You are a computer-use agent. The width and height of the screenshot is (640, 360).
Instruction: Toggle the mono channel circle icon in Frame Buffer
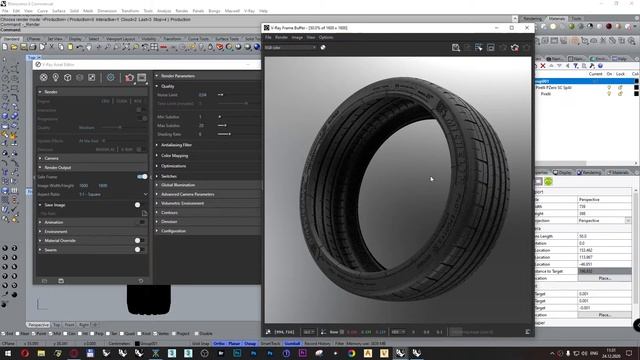point(323,47)
